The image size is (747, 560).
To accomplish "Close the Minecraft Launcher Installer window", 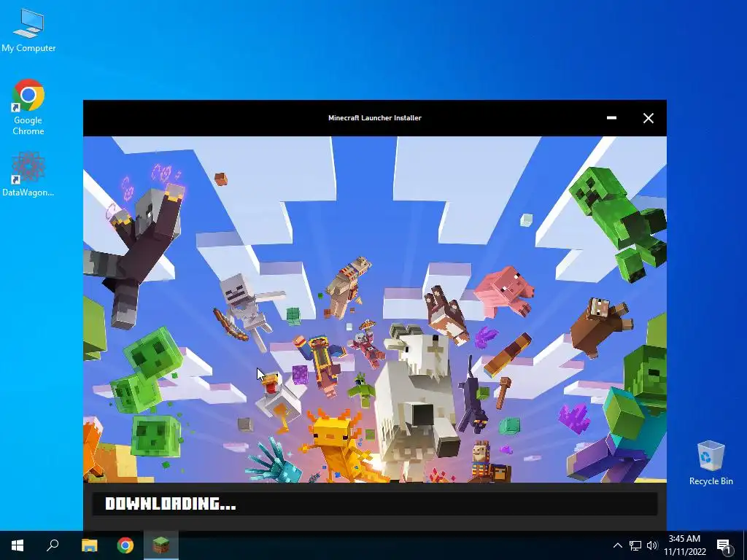I will tap(648, 118).
